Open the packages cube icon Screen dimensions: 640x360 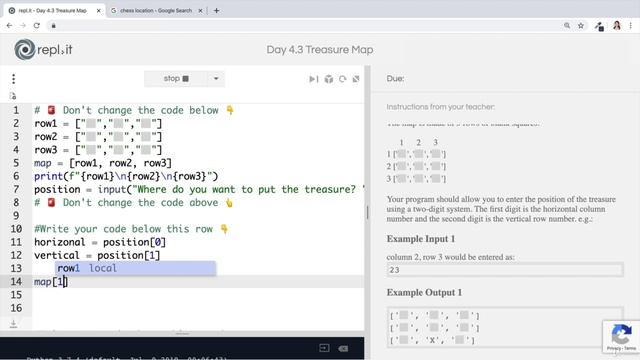(329, 79)
